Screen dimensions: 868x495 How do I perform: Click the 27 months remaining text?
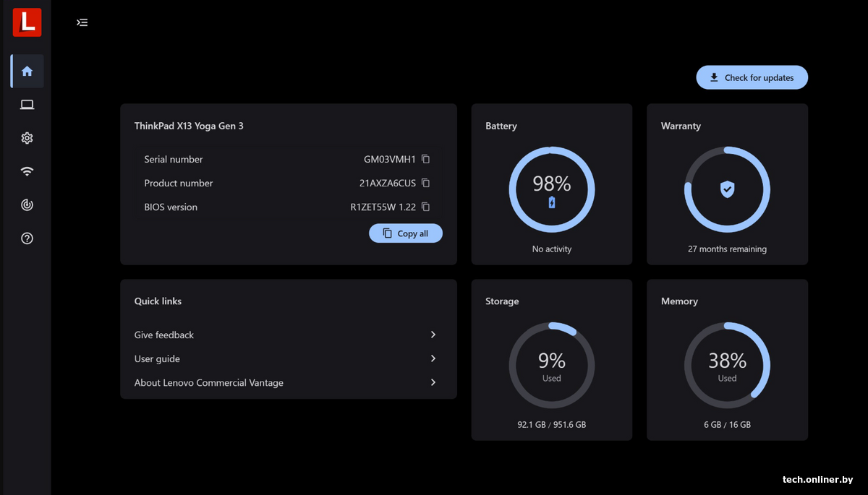pos(727,249)
